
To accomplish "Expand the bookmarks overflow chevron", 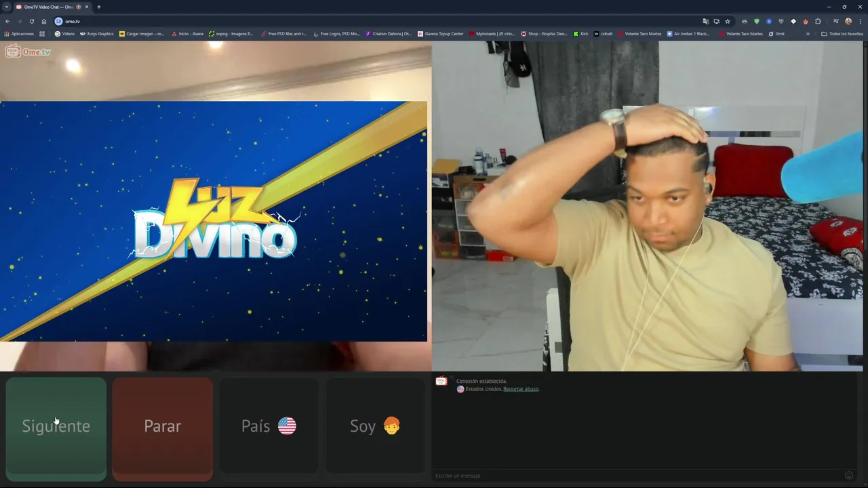I will 807,34.
